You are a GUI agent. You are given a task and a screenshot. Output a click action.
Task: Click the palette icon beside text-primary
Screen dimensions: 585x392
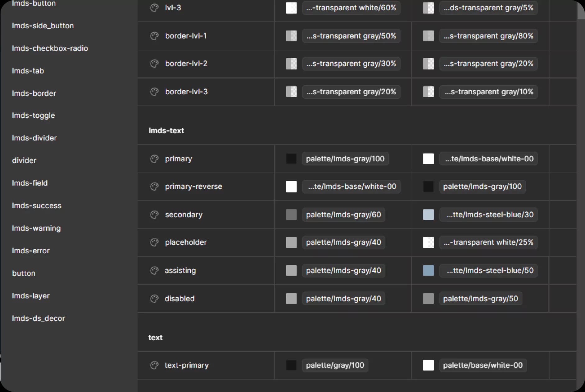click(x=154, y=365)
